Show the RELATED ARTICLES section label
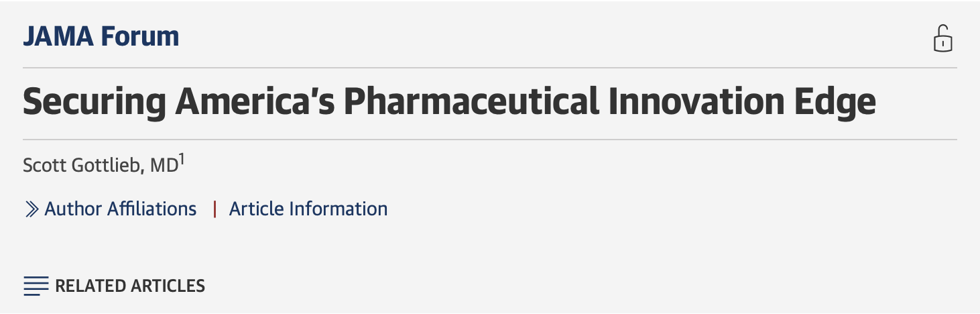This screenshot has height=314, width=980. (130, 286)
